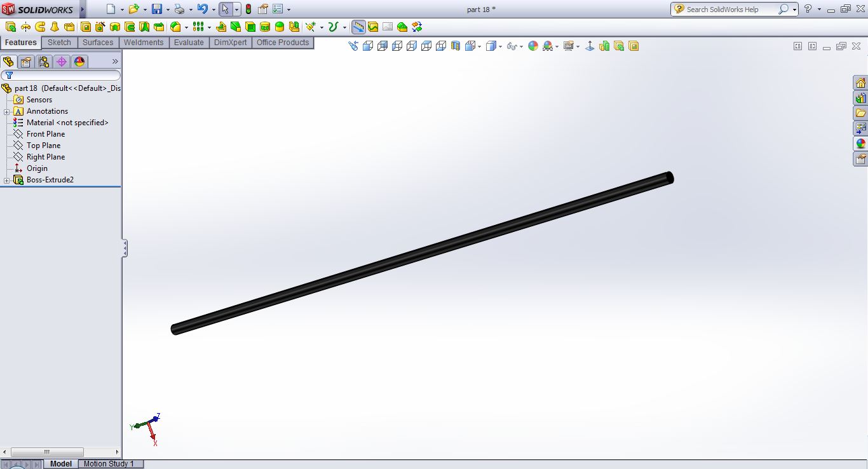
Task: Switch to the Sketch tab
Action: (59, 43)
